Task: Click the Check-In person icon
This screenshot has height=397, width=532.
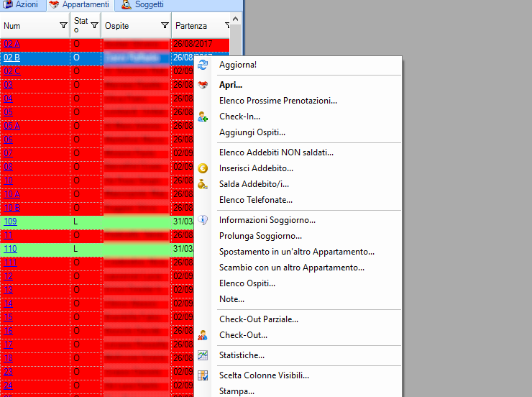Action: (203, 117)
